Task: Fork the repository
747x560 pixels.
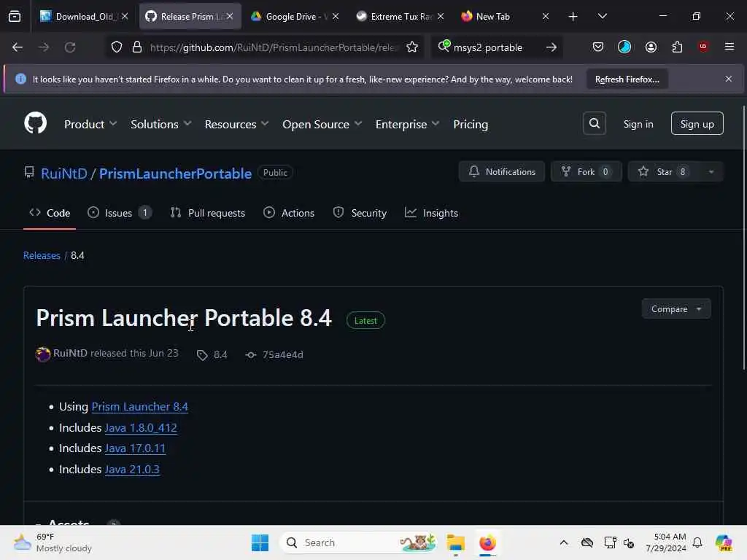Action: pos(586,172)
